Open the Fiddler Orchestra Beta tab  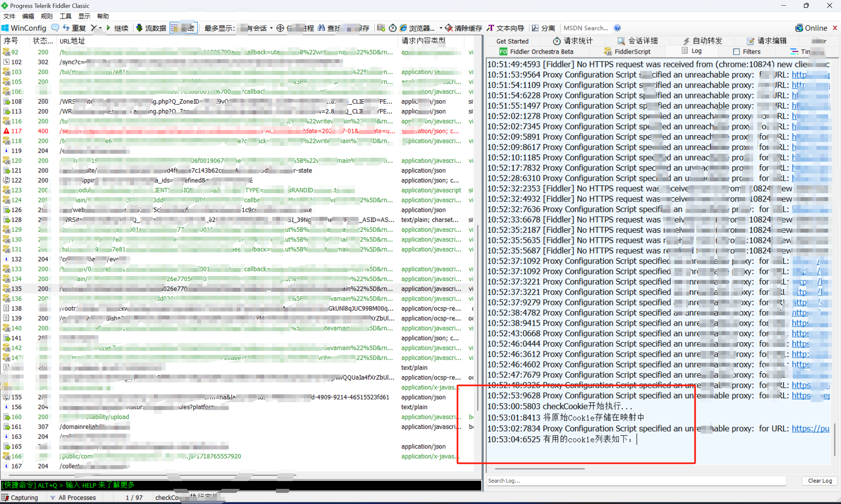(536, 52)
